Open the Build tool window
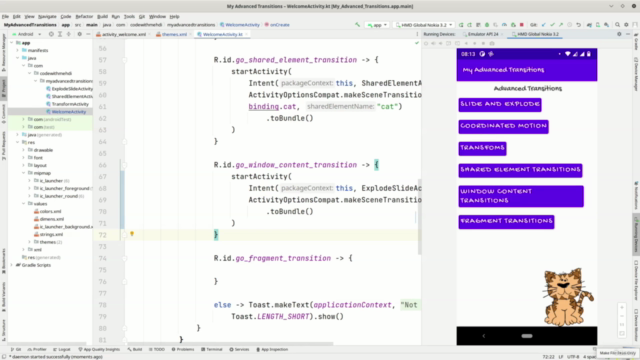The height and width of the screenshot is (360, 640). pyautogui.click(x=135, y=349)
